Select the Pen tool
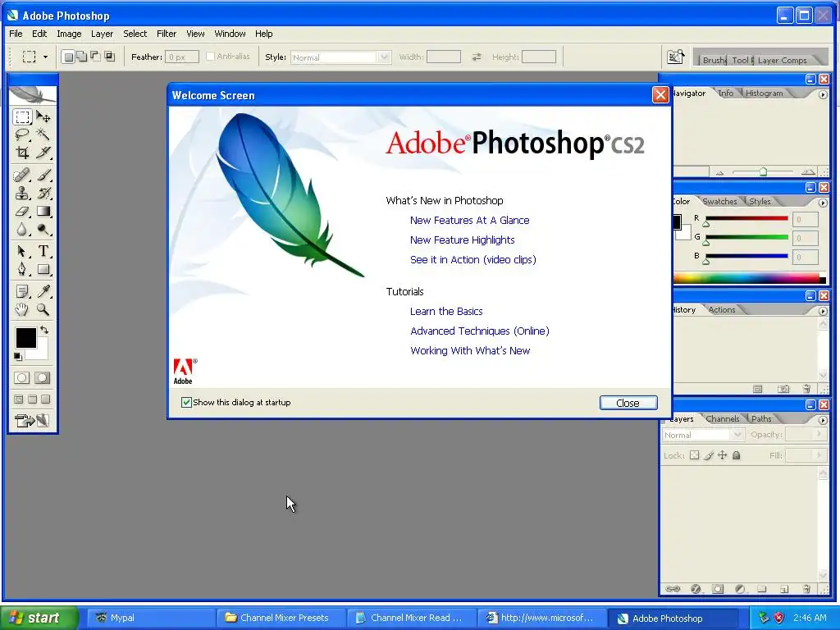This screenshot has width=840, height=630. (22, 269)
